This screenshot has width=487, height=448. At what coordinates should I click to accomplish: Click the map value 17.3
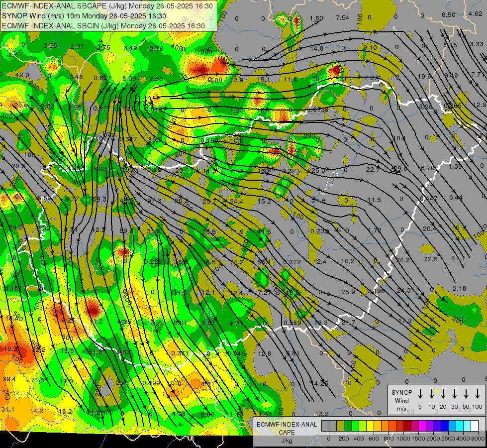pos(405,321)
